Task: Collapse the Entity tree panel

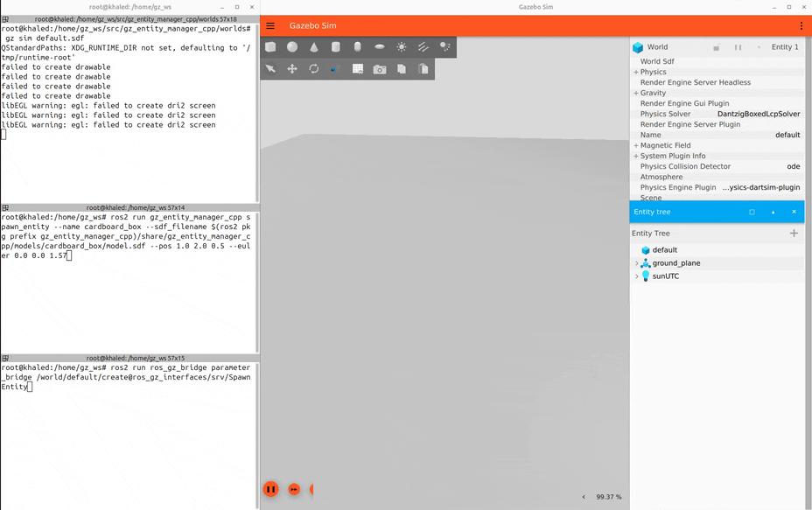Action: tap(773, 212)
